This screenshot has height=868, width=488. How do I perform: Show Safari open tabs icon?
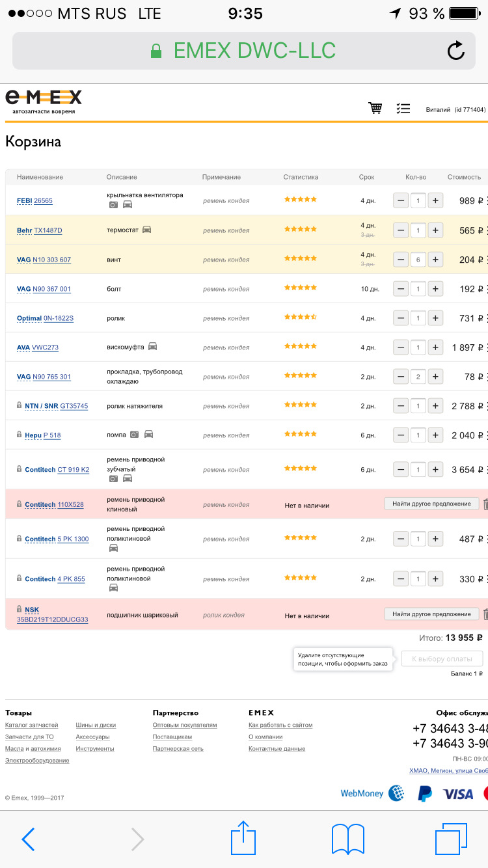(x=451, y=838)
